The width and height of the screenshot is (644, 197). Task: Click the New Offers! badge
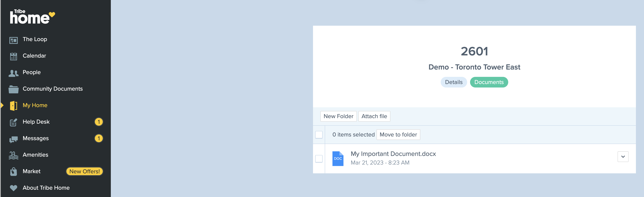85,171
